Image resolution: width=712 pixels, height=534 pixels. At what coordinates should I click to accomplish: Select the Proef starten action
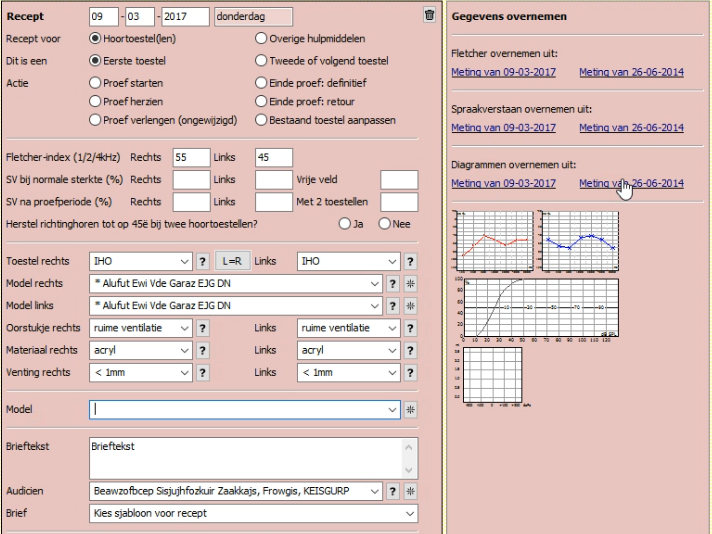(x=96, y=83)
